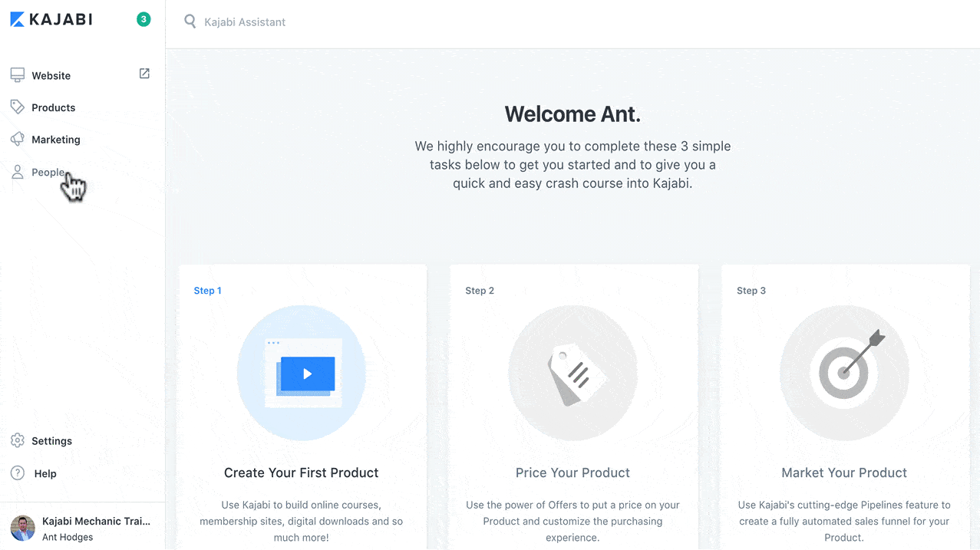Open the green notifications badge showing 3

tap(144, 19)
